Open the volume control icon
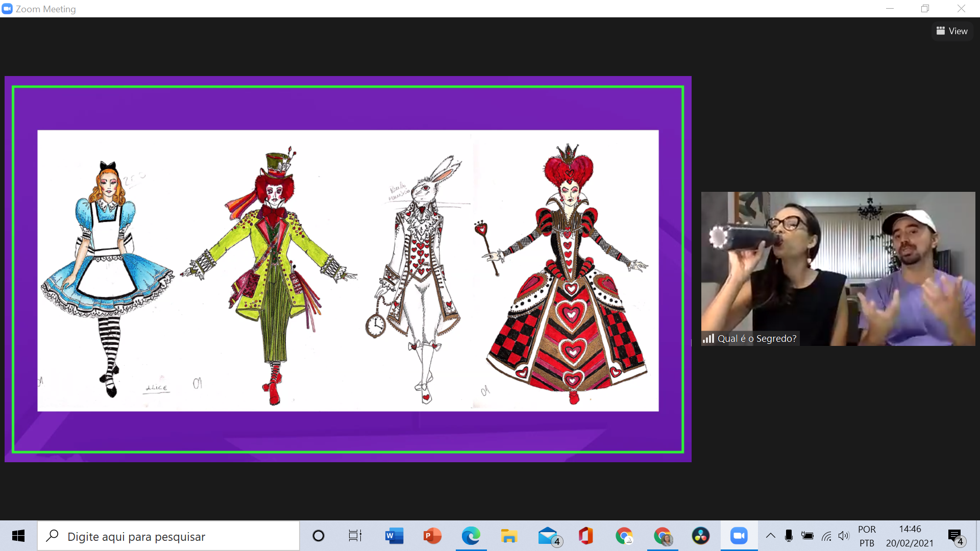Screen dimensions: 980x551 click(844, 536)
